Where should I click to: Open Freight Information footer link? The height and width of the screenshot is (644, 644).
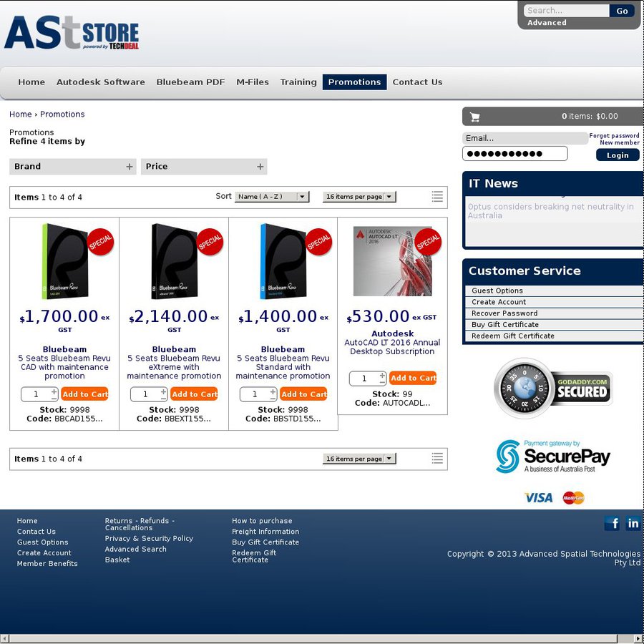tap(265, 532)
